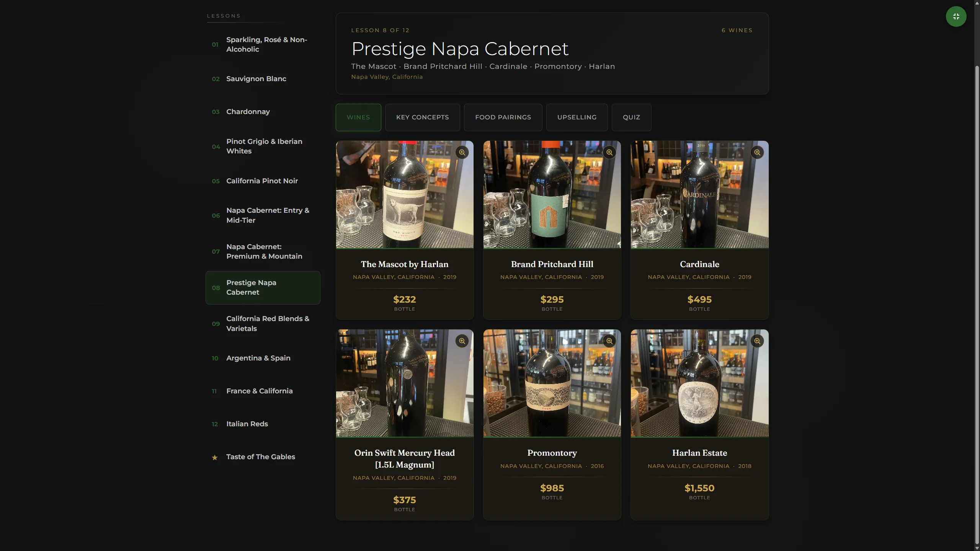980x551 pixels.
Task: Click the Cardinale bottle thumbnail
Action: point(699,194)
